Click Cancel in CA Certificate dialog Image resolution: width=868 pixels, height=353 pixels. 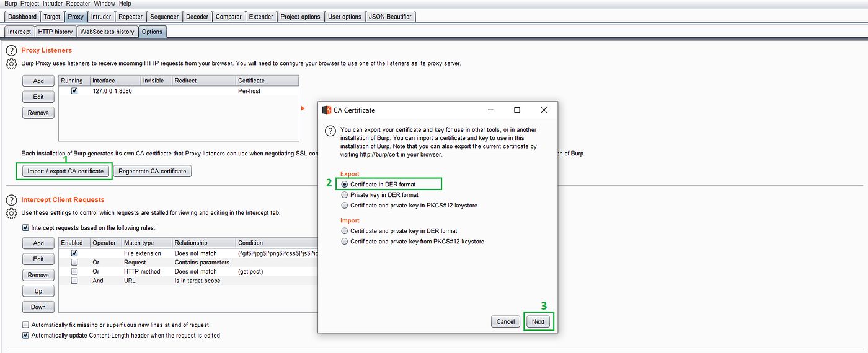[505, 321]
